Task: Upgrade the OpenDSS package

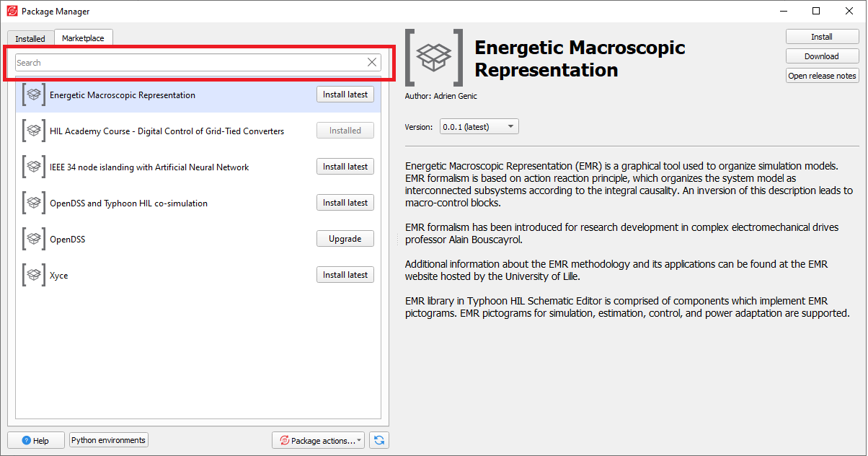Action: click(x=345, y=239)
